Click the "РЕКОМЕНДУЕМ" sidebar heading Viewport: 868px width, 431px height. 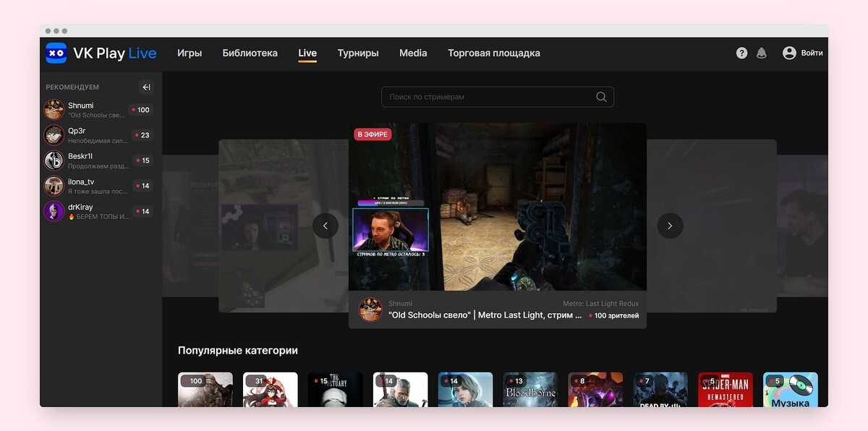(x=72, y=88)
